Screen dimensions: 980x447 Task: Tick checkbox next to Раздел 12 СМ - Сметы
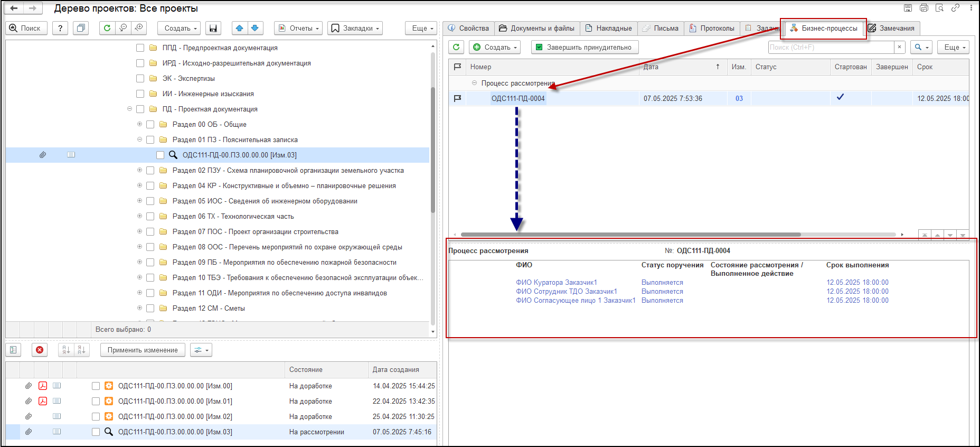[x=150, y=308]
